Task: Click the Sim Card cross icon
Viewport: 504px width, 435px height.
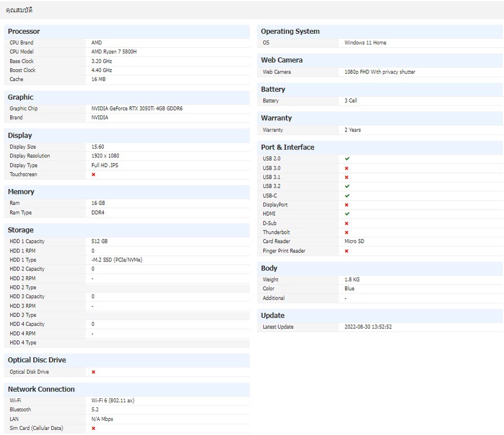Action: (x=94, y=428)
